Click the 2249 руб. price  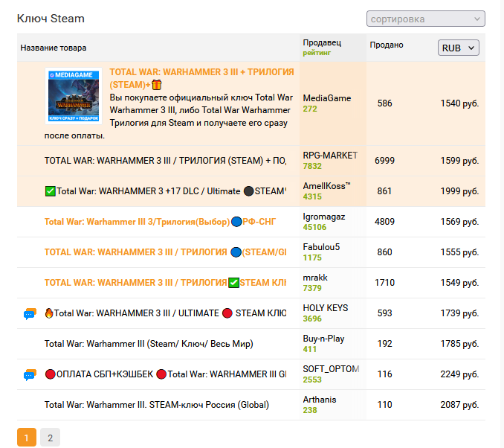[459, 374]
